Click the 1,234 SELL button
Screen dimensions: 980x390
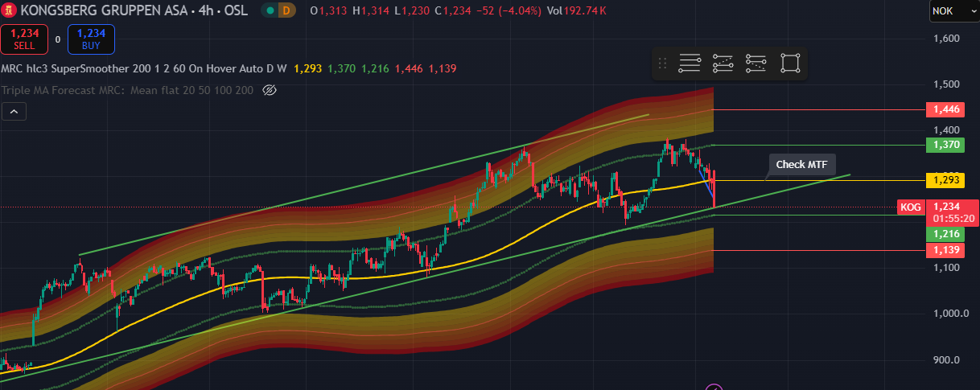pyautogui.click(x=24, y=39)
